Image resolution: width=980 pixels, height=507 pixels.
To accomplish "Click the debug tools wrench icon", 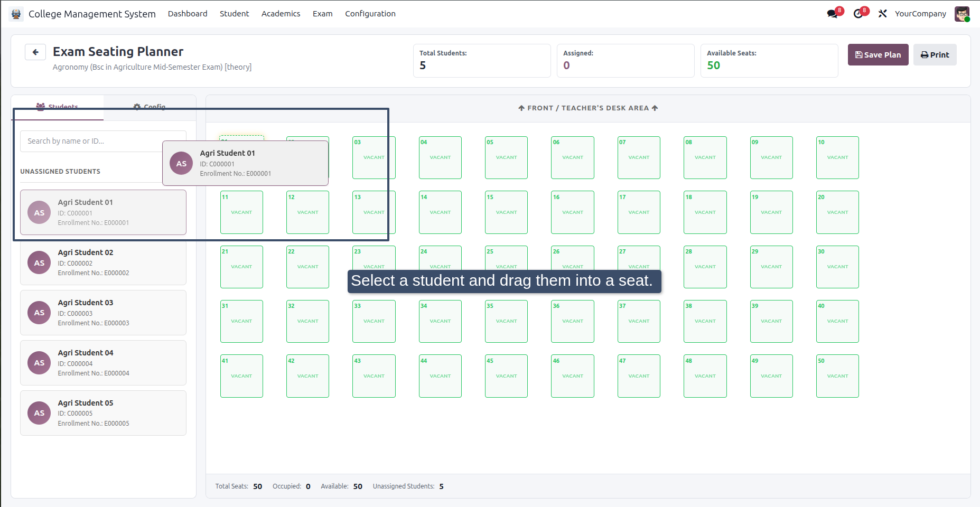I will point(882,14).
